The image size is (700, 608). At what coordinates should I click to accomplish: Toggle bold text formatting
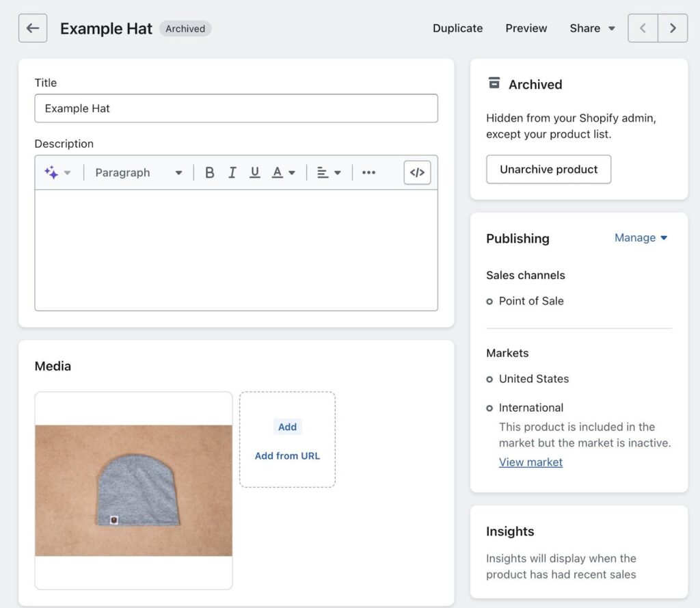[210, 172]
